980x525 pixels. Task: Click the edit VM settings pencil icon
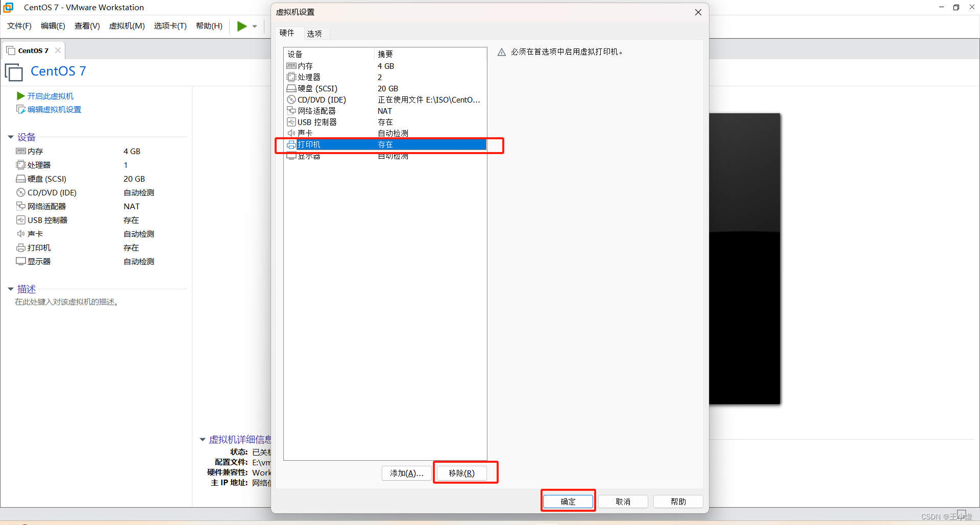coord(21,109)
